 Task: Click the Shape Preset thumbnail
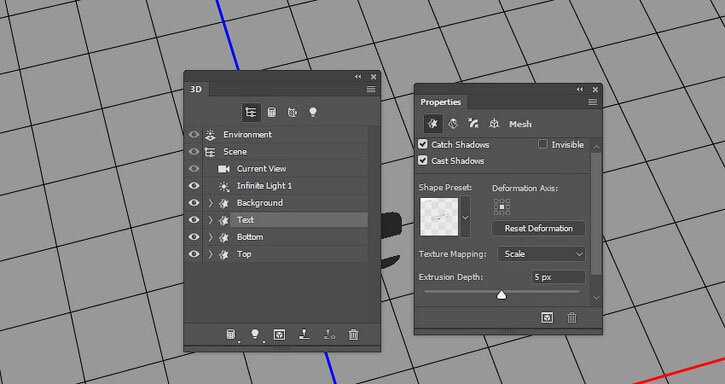pos(439,217)
